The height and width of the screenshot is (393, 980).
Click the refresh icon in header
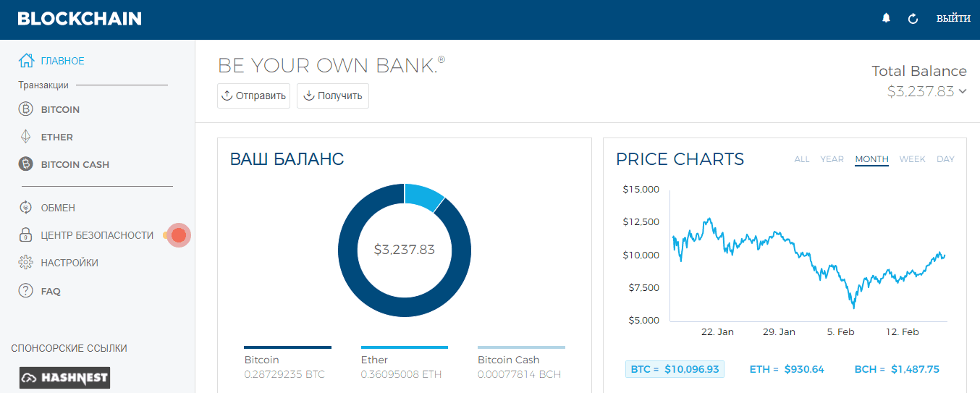(913, 19)
